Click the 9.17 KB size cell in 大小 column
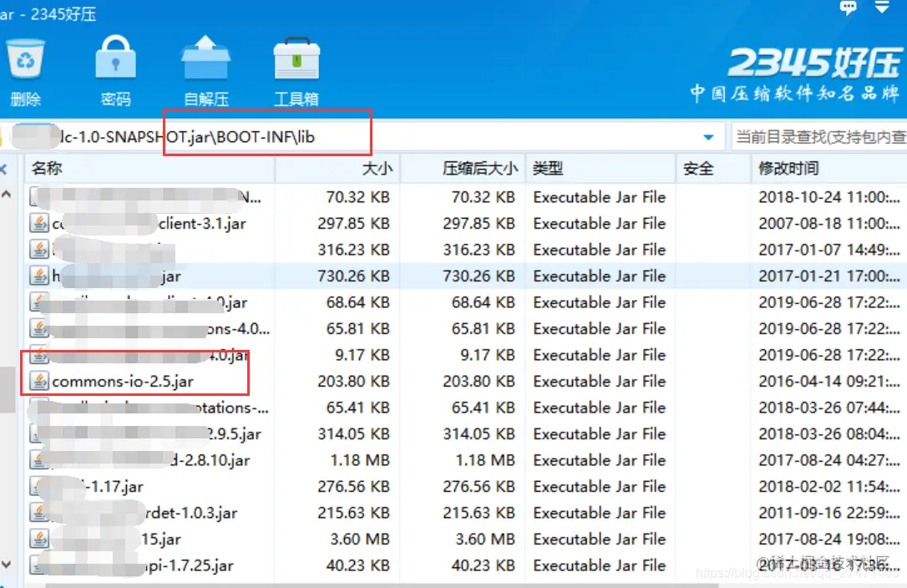This screenshot has height=588, width=907. [362, 355]
